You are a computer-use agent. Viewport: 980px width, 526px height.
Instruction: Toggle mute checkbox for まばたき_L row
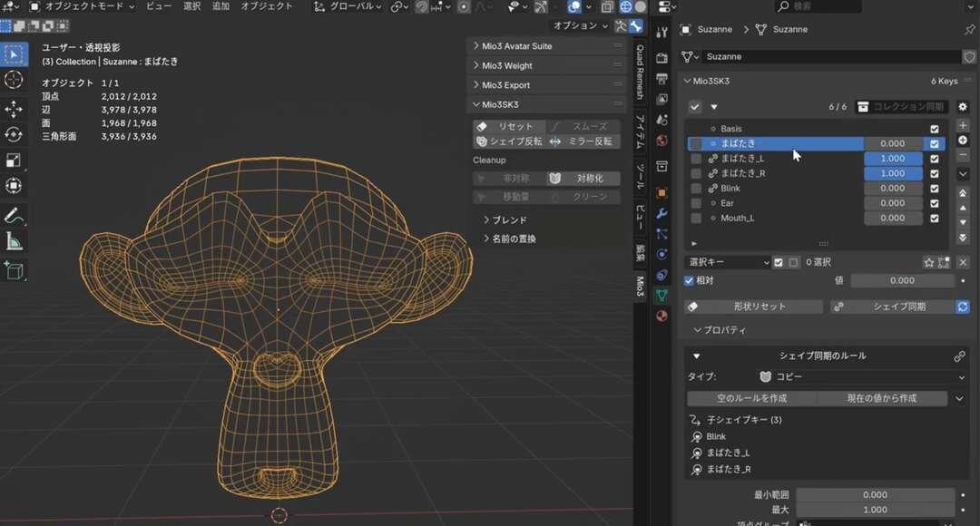point(935,159)
